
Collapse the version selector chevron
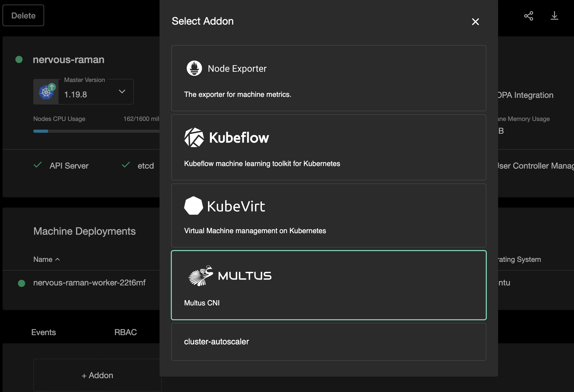122,91
